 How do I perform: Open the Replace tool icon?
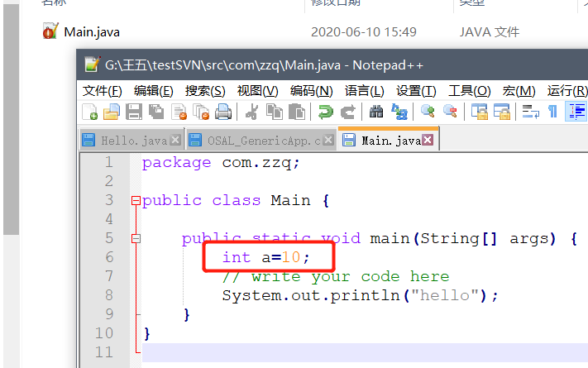[399, 112]
